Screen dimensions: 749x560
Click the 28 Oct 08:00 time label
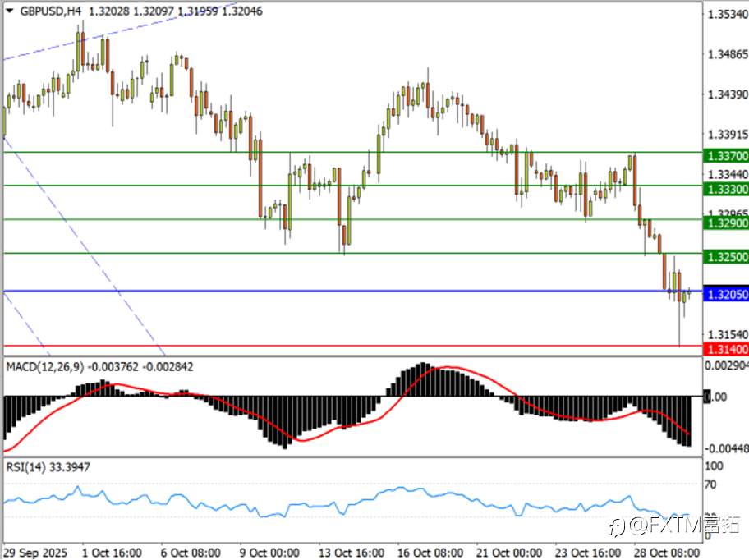[x=667, y=553]
